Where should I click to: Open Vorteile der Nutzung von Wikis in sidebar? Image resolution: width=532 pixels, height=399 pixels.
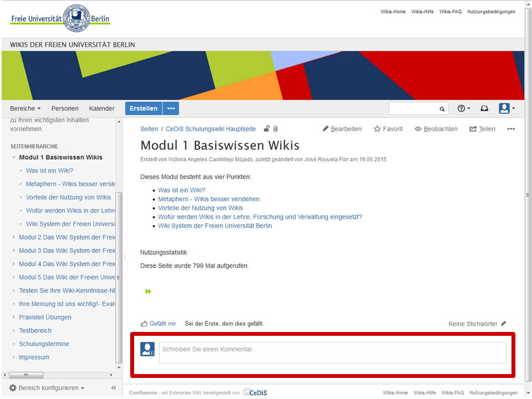(69, 197)
